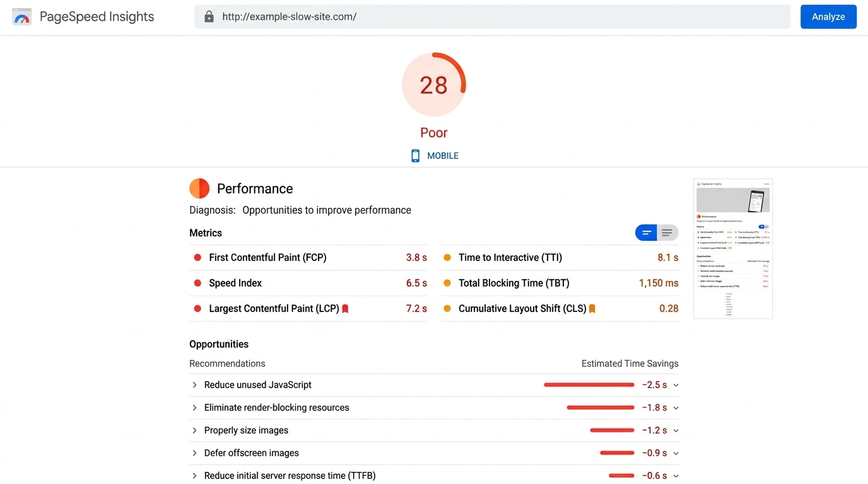This screenshot has width=868, height=484.
Task: Click Properly size images recommendation
Action: click(x=246, y=430)
